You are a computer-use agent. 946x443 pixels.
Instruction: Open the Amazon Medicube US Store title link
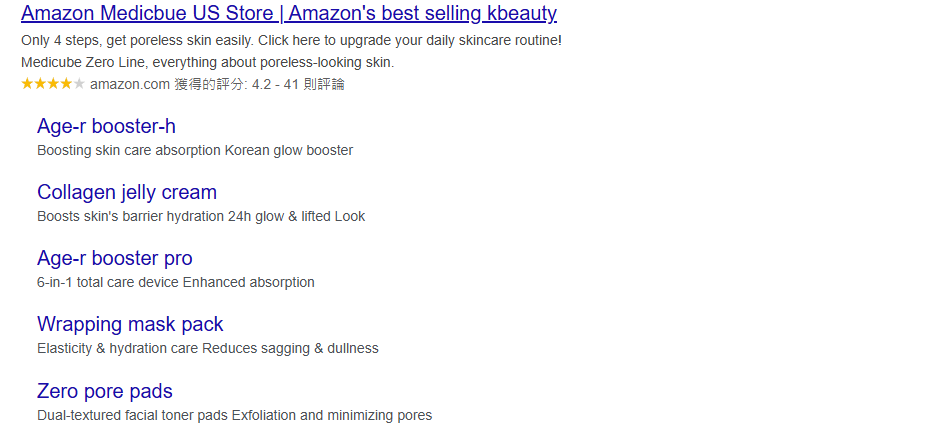[x=288, y=14]
